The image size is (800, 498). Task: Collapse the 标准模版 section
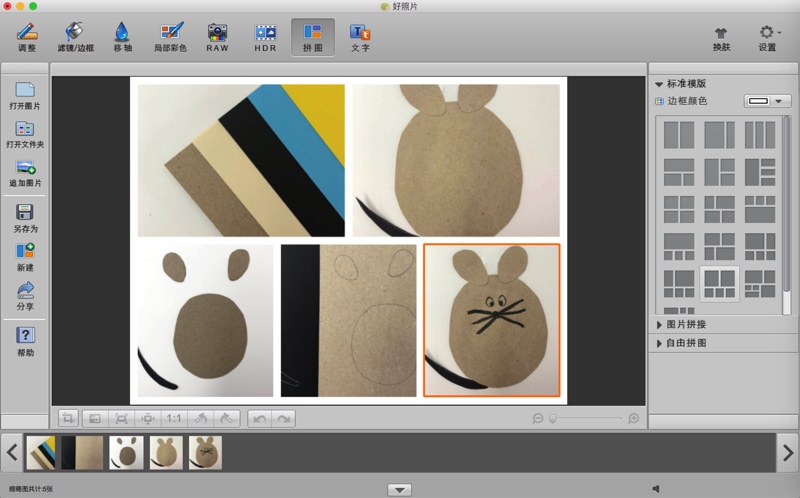coord(659,84)
